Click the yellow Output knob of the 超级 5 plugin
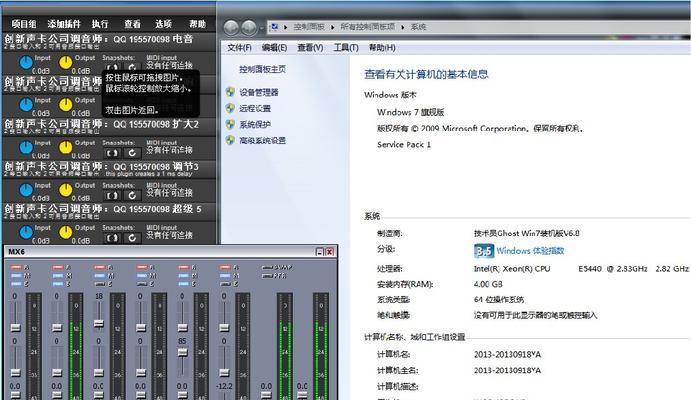 point(66,232)
